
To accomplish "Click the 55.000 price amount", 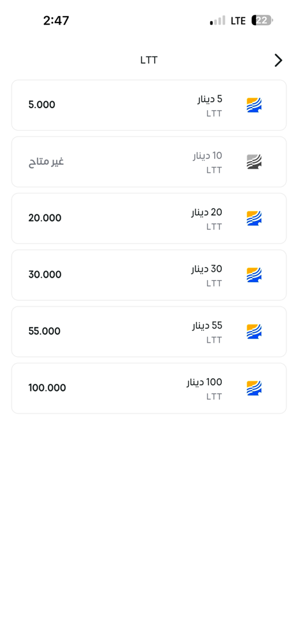I will (45, 332).
